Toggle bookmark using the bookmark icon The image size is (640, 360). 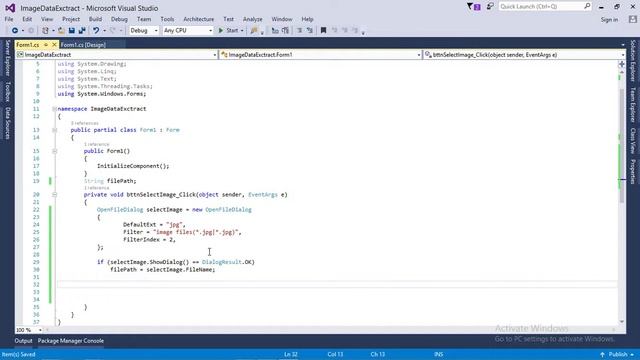(323, 31)
